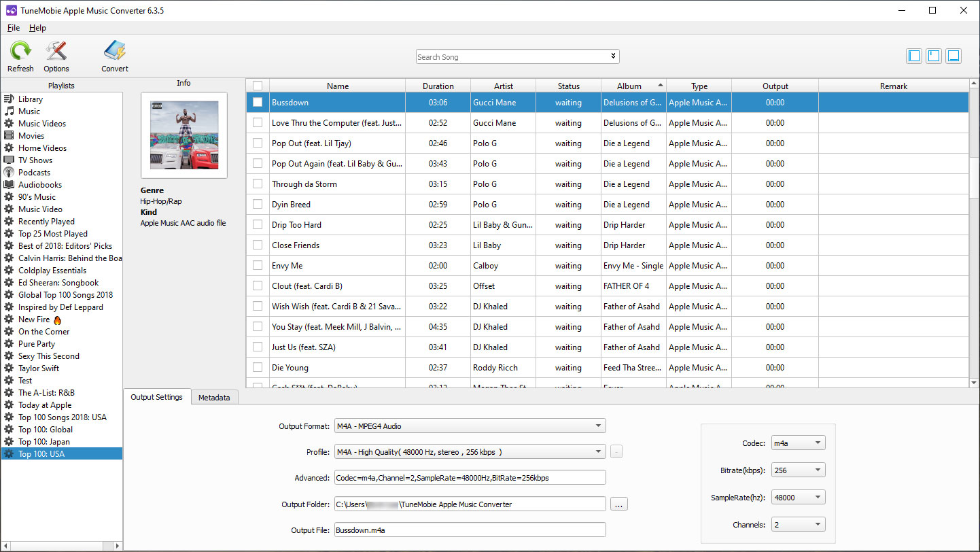Viewport: 980px width, 552px height.
Task: Sort songs by Artist column header
Action: tap(504, 86)
